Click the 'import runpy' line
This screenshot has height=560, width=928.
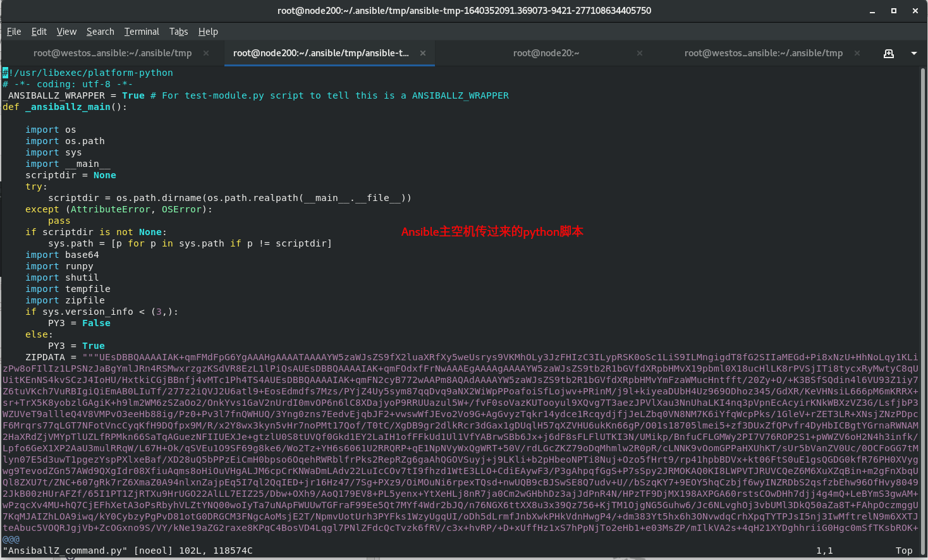click(59, 266)
